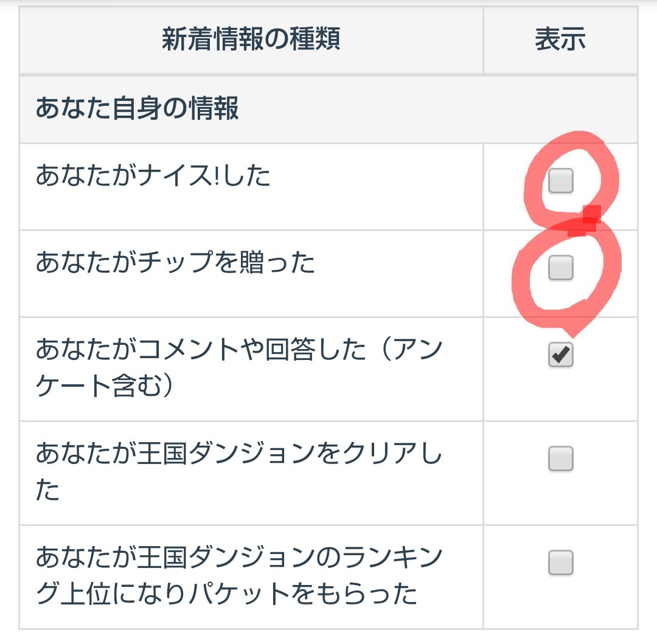The image size is (657, 644).
Task: Click the あなた自身の情報 section heading
Action: pos(137,109)
